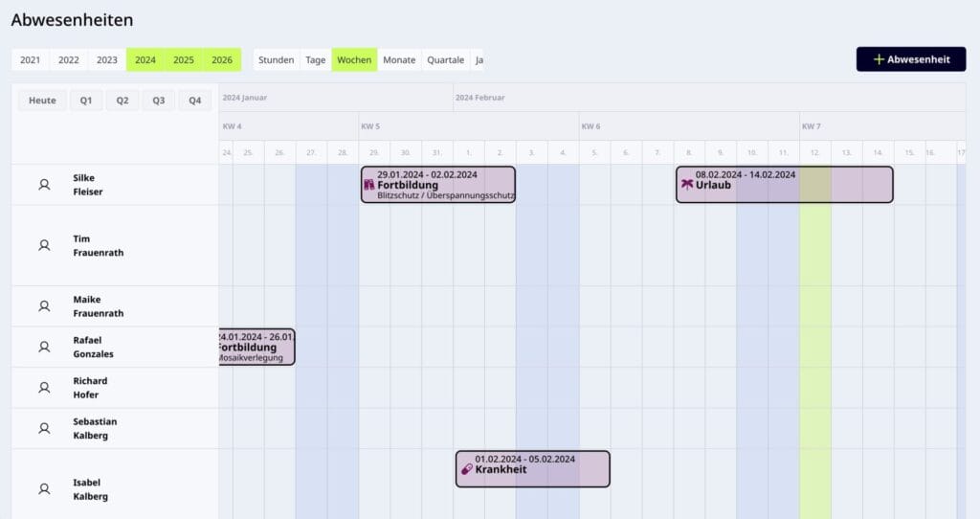Select the Quartale time scale
980x519 pixels.
[x=445, y=59]
